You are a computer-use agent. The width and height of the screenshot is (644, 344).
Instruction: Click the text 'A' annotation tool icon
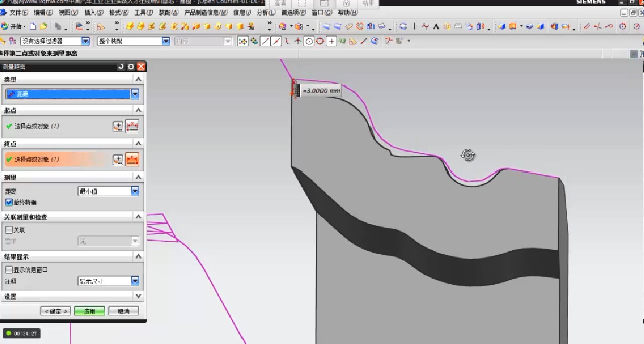tap(436, 26)
